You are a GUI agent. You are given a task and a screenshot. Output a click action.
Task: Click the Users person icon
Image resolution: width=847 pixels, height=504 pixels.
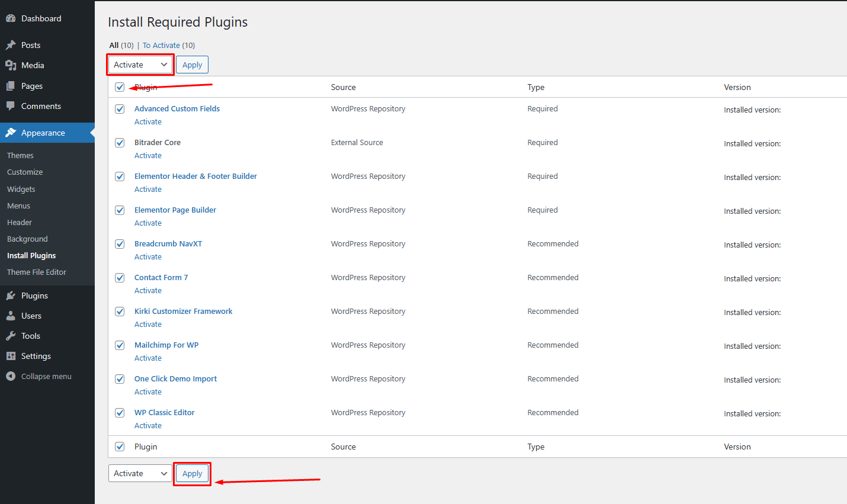11,316
